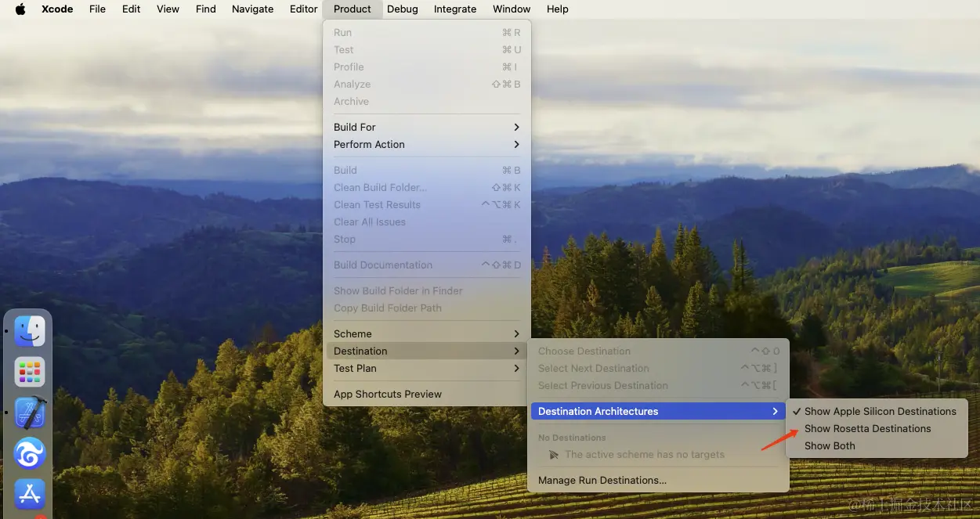
Task: Open the Perform Action submenu
Action: 369,144
